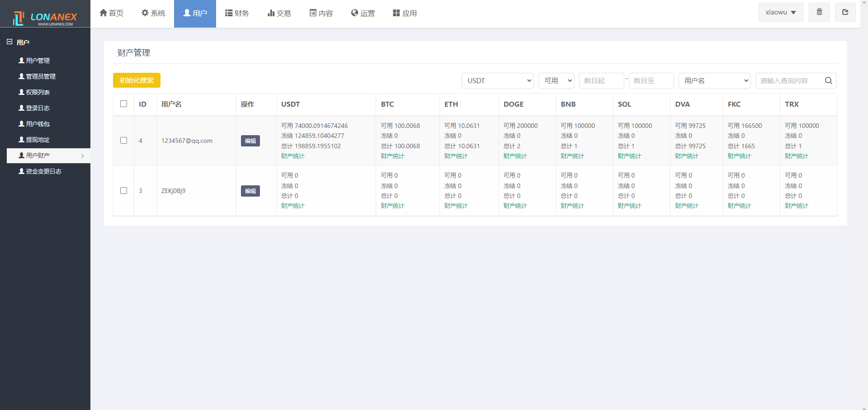Screen dimensions: 868x410
Task: Click 编辑 button for user ZEKj0Bj9
Action: pos(250,191)
